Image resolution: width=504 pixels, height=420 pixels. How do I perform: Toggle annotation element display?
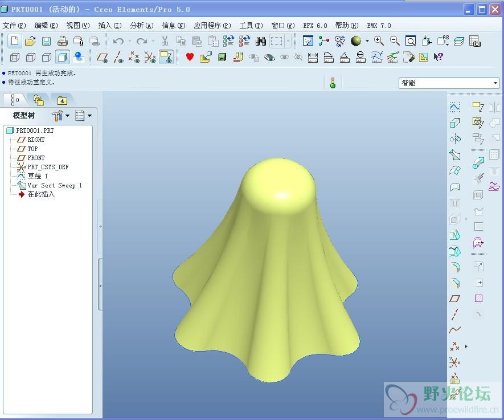click(x=166, y=57)
